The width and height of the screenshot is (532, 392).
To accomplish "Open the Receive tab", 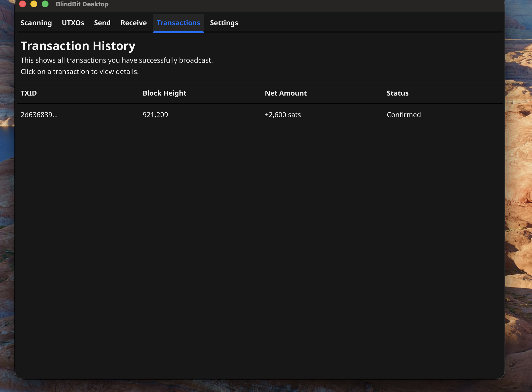I will point(134,23).
